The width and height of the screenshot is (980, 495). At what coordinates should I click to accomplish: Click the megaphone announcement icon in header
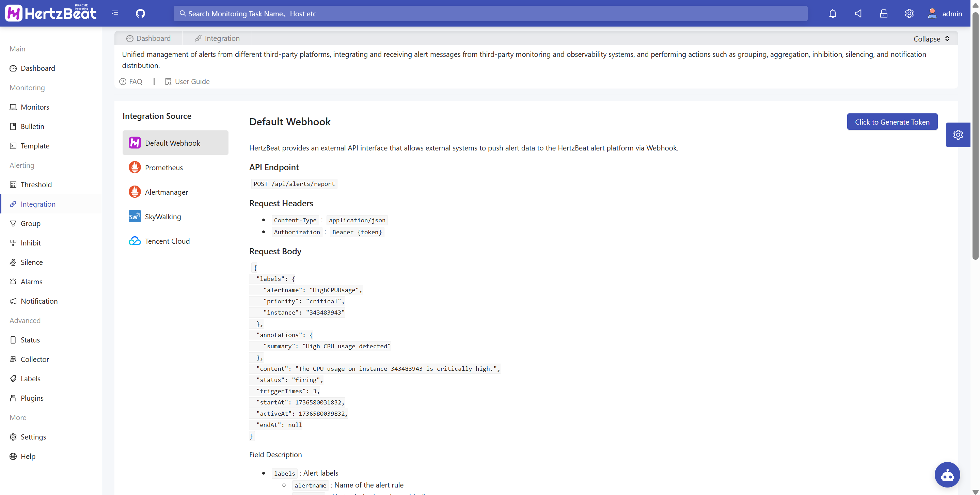coord(858,14)
